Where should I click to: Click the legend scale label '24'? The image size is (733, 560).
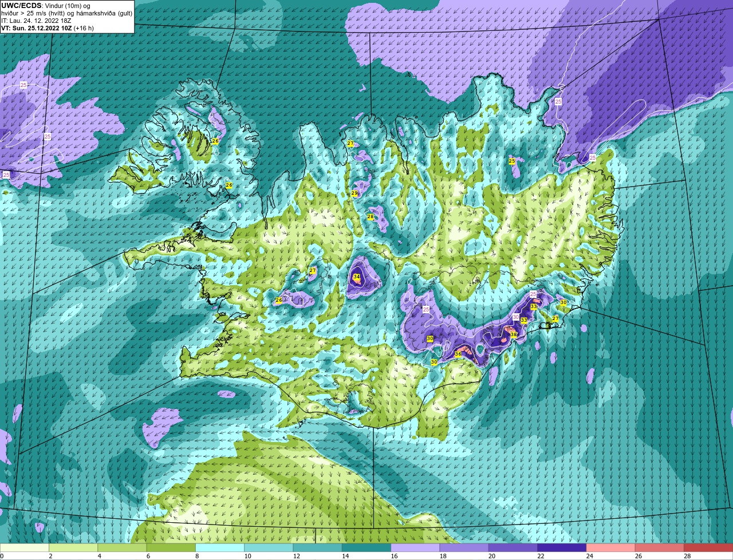(589, 556)
